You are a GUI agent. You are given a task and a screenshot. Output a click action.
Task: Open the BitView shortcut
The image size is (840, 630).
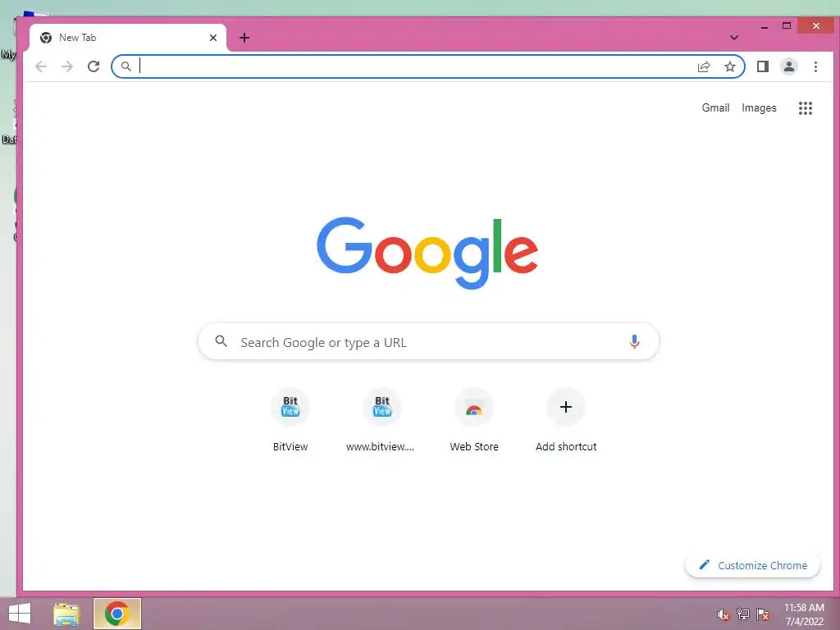pyautogui.click(x=290, y=421)
